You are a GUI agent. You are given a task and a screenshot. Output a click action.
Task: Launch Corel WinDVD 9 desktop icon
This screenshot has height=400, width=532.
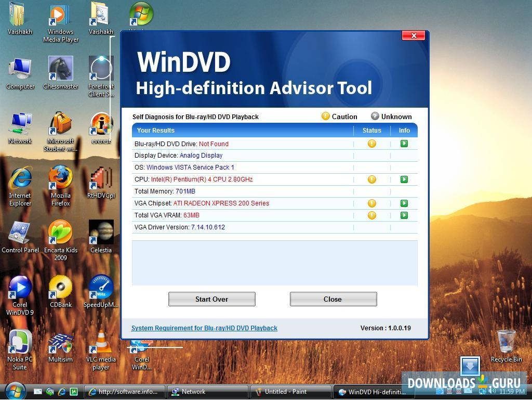20,295
